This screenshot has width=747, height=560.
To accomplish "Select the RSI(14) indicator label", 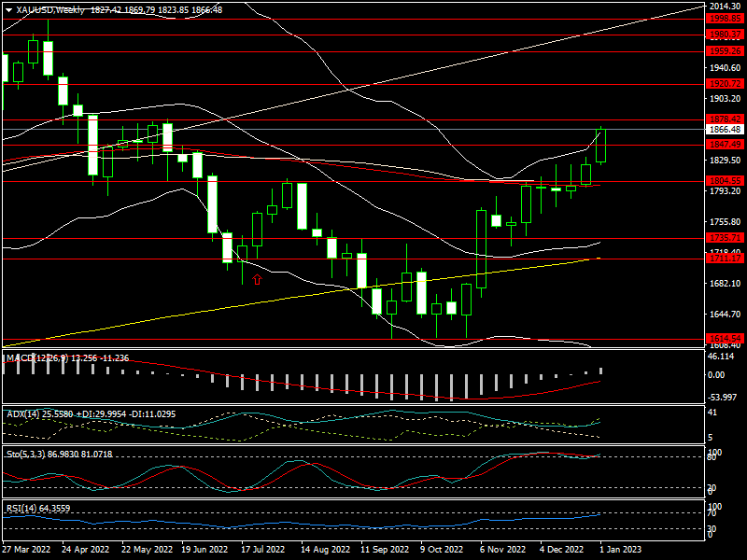I will (x=23, y=509).
